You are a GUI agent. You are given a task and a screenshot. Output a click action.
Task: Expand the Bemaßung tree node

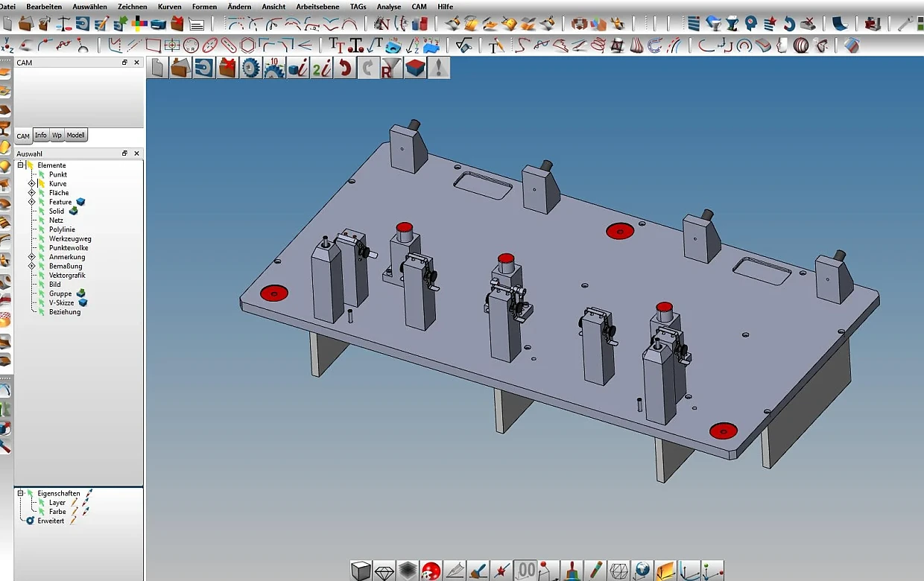(31, 266)
